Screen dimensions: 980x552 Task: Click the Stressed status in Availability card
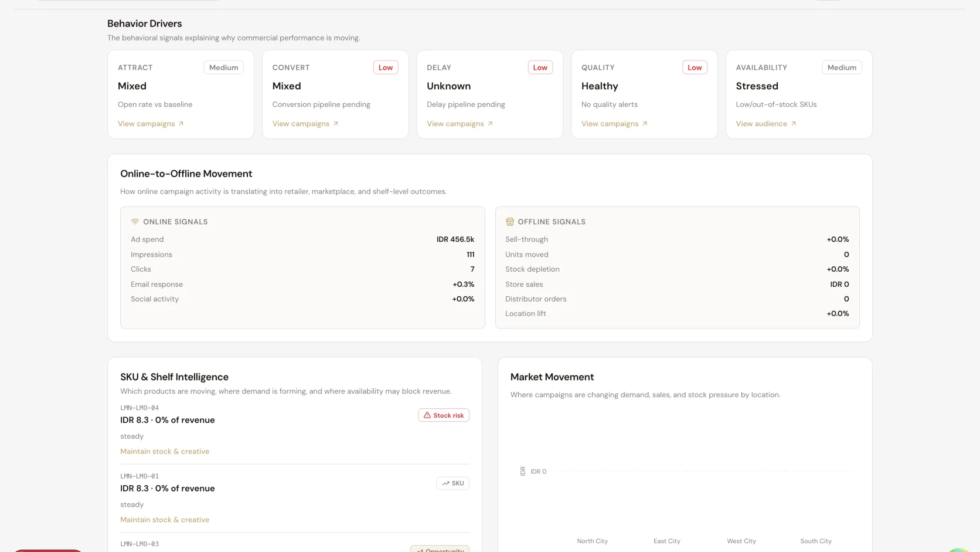tap(757, 86)
